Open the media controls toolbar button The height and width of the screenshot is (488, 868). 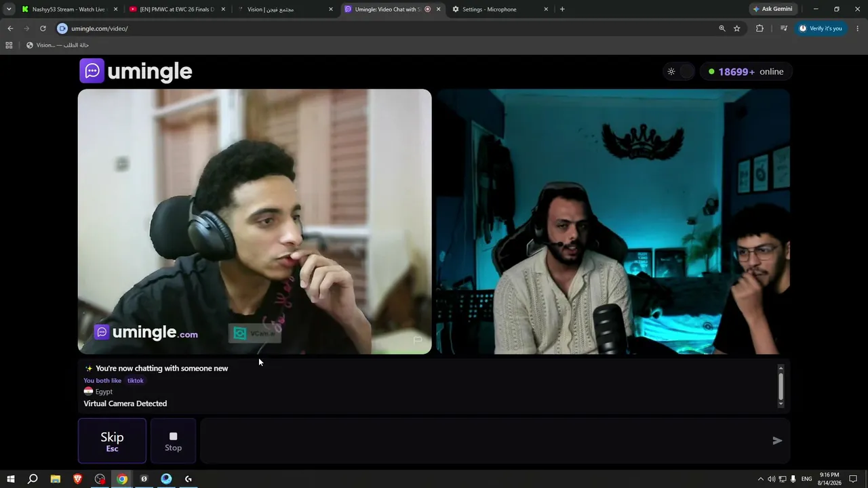coord(783,28)
